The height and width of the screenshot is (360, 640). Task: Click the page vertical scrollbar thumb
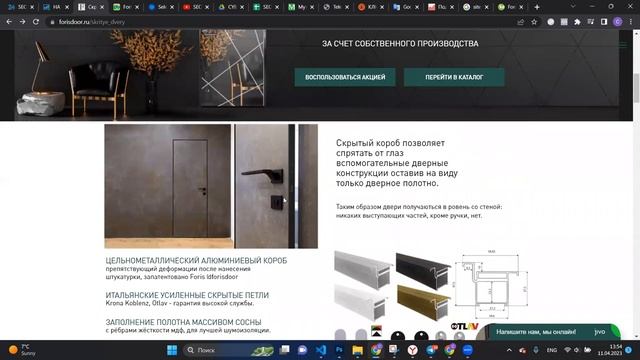(x=636, y=88)
